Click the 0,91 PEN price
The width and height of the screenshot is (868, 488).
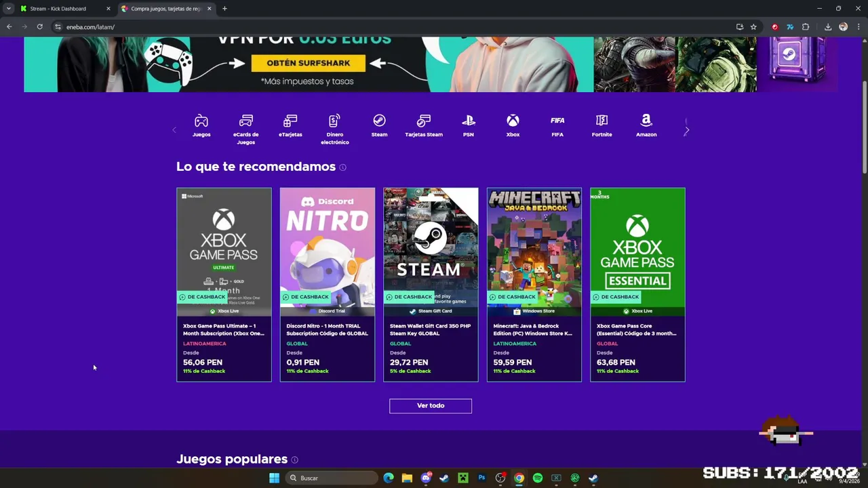pyautogui.click(x=302, y=363)
